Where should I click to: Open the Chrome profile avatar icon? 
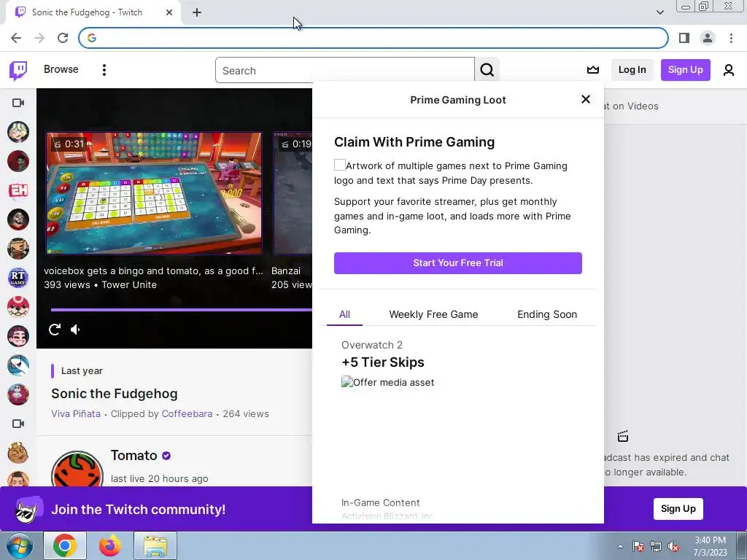pos(708,38)
